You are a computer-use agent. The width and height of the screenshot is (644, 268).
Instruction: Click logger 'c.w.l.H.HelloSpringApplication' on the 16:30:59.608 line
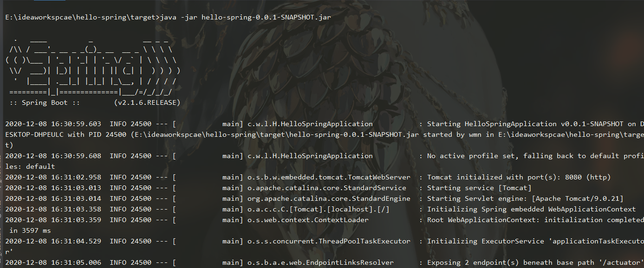pyautogui.click(x=310, y=156)
